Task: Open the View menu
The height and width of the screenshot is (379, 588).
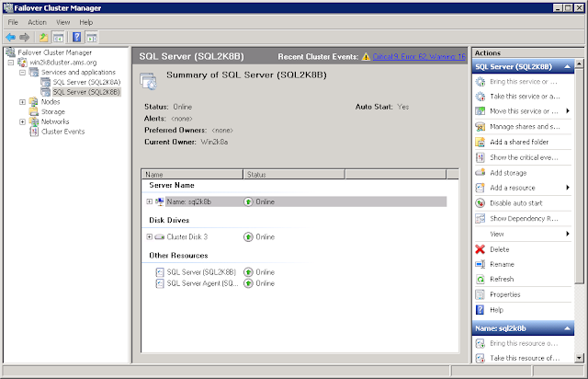Action: pos(63,22)
